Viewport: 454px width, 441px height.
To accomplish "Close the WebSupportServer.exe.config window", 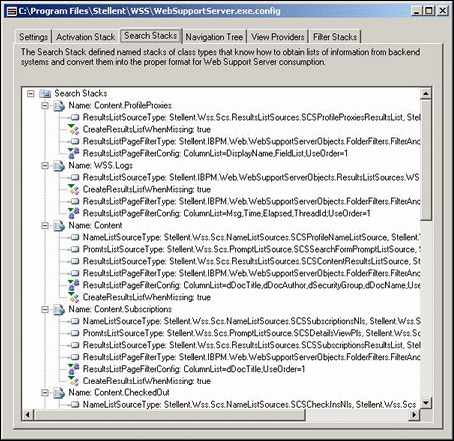I will [x=442, y=11].
